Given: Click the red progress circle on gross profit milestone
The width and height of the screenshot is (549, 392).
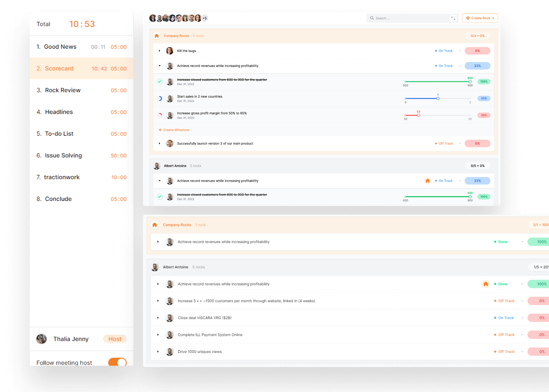Looking at the screenshot, I should coord(160,115).
